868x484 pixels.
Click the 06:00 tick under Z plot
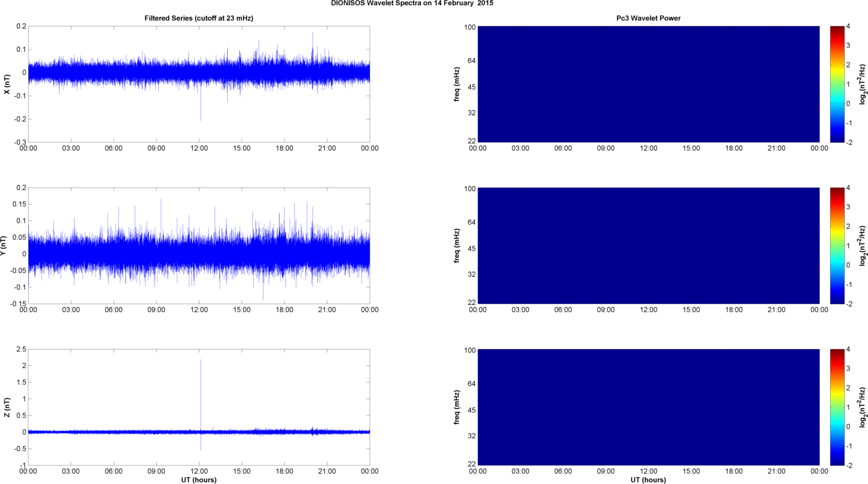pyautogui.click(x=113, y=472)
